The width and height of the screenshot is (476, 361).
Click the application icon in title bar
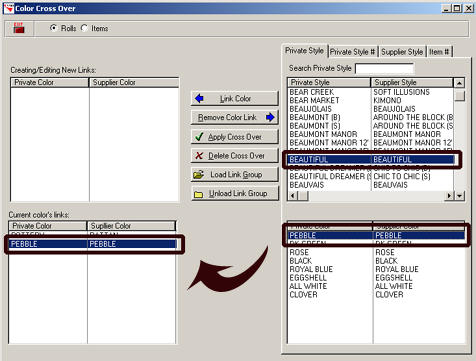[x=8, y=8]
